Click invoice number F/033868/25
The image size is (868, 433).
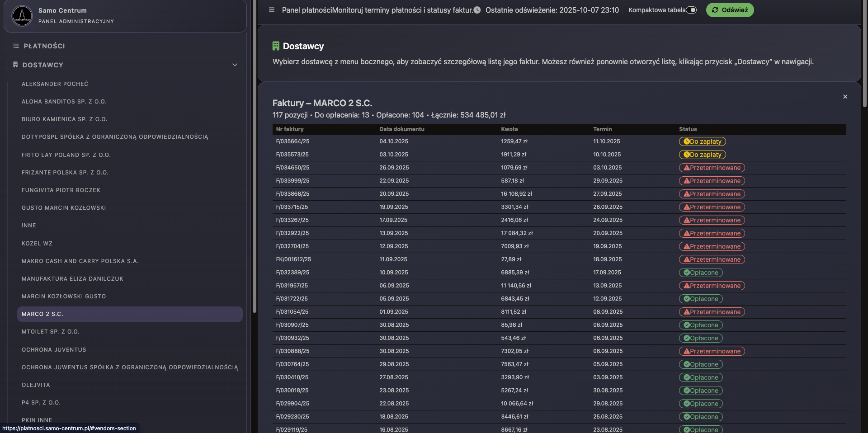pos(292,194)
